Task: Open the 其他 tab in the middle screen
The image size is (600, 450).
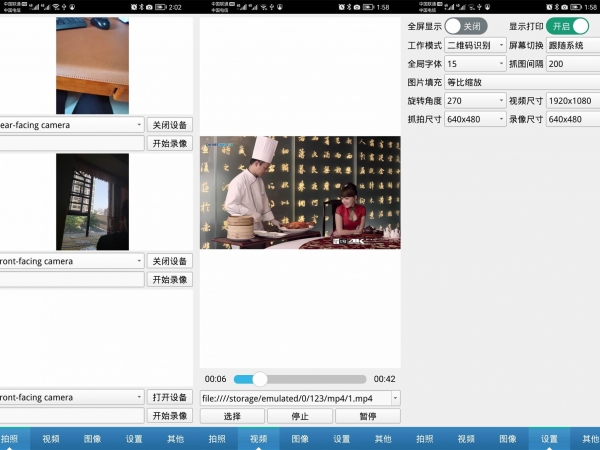Action: pyautogui.click(x=383, y=439)
